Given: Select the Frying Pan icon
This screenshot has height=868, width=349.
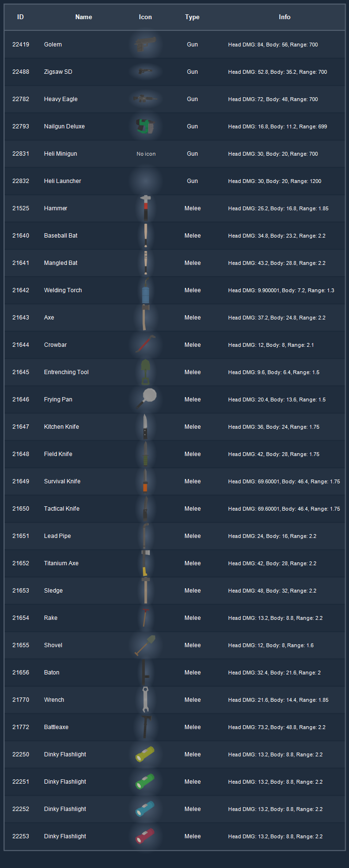Looking at the screenshot, I should click(x=146, y=399).
